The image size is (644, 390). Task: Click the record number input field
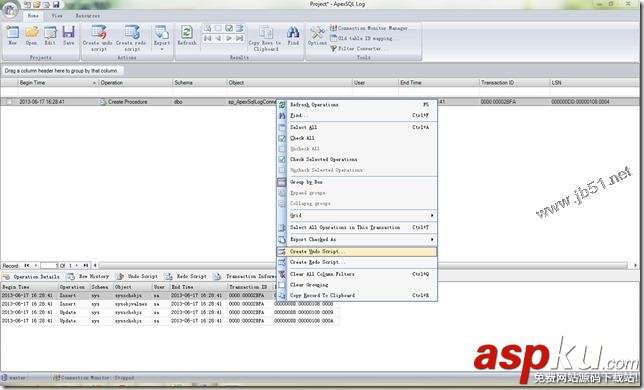click(x=49, y=266)
